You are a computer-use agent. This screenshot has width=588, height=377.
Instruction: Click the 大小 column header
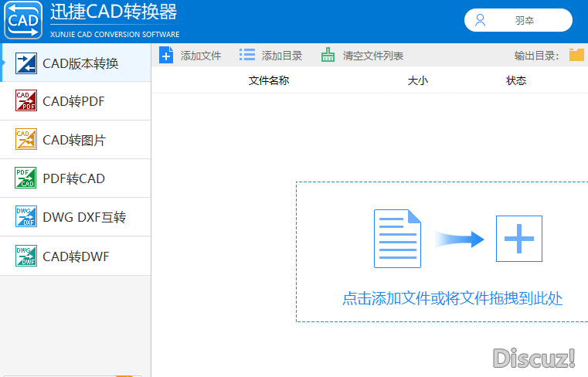click(417, 80)
